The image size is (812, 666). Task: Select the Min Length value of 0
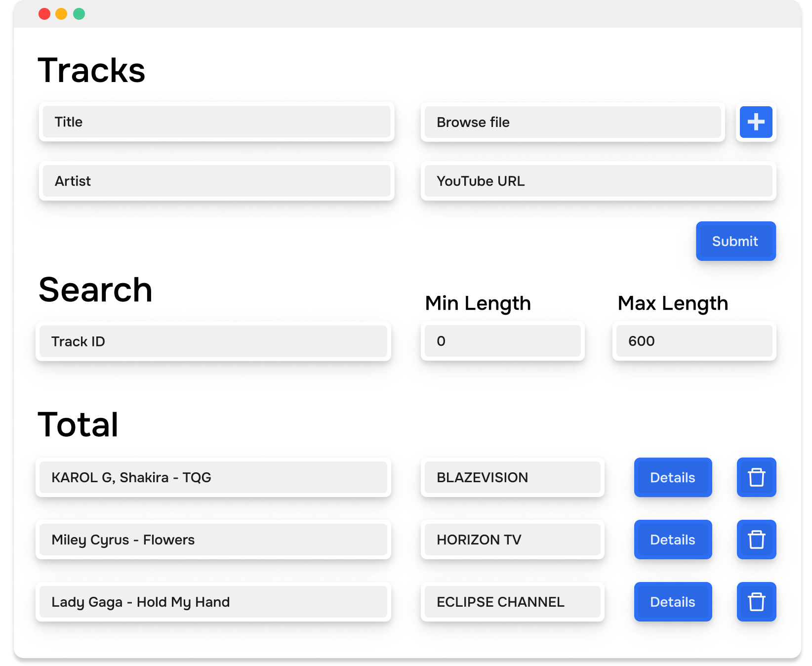[x=502, y=341]
